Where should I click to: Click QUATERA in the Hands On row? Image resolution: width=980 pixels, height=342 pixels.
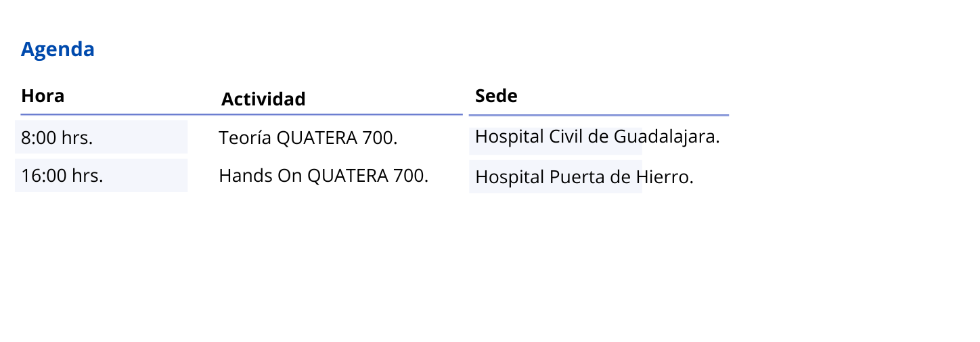point(348,176)
